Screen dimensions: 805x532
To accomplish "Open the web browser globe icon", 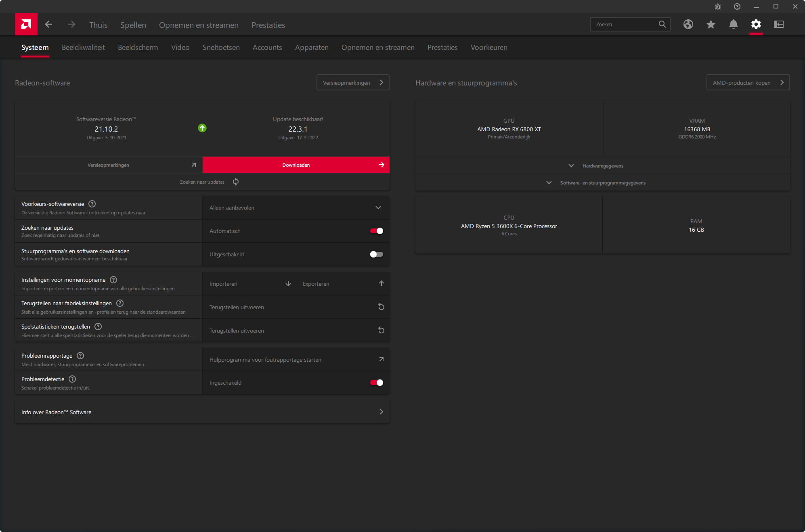I will (x=688, y=25).
